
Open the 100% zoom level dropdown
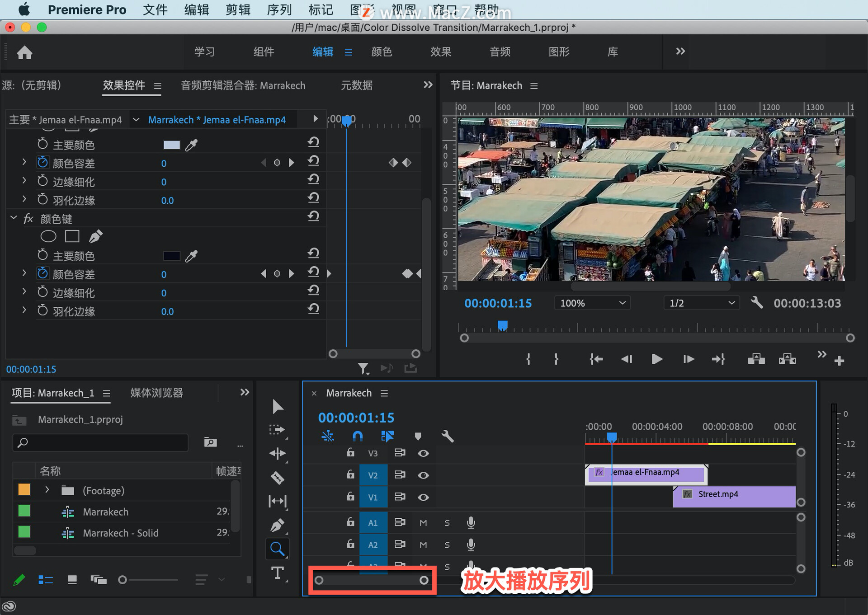point(592,303)
